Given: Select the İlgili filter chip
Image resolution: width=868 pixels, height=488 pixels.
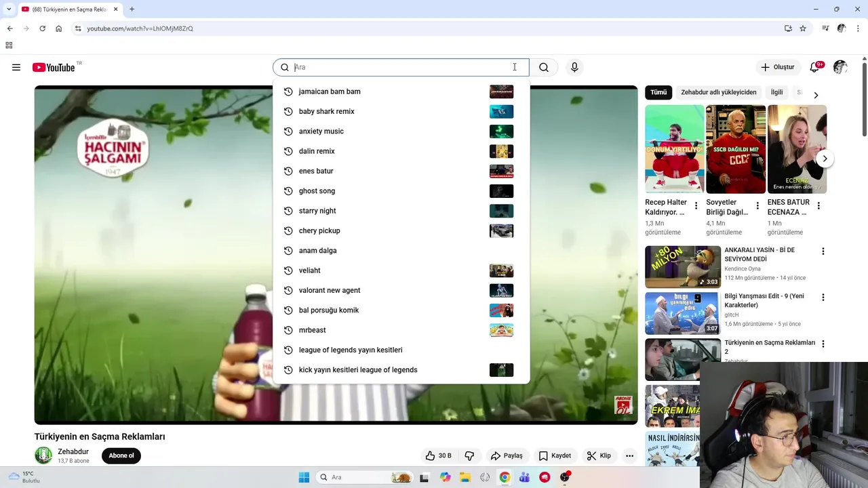Looking at the screenshot, I should [776, 92].
